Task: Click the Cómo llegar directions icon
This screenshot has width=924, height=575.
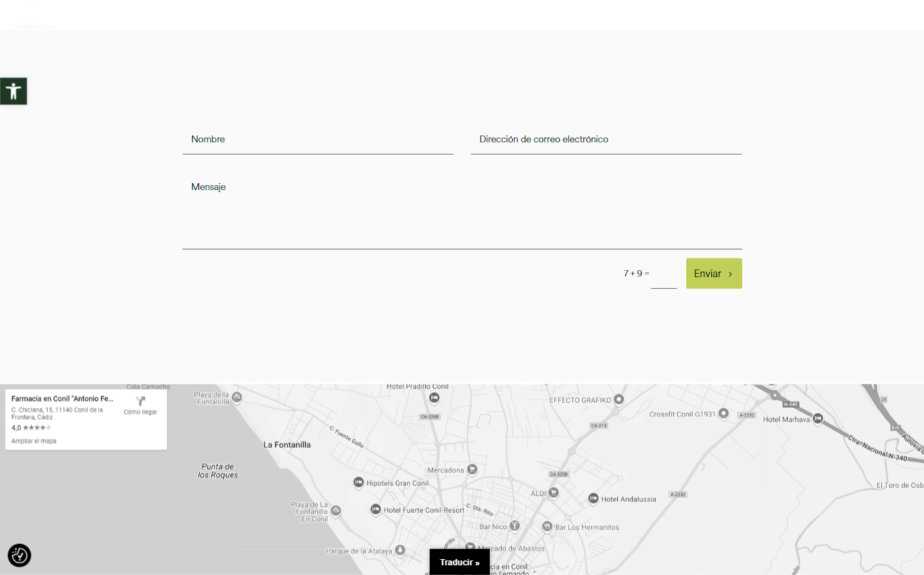Action: pyautogui.click(x=140, y=402)
